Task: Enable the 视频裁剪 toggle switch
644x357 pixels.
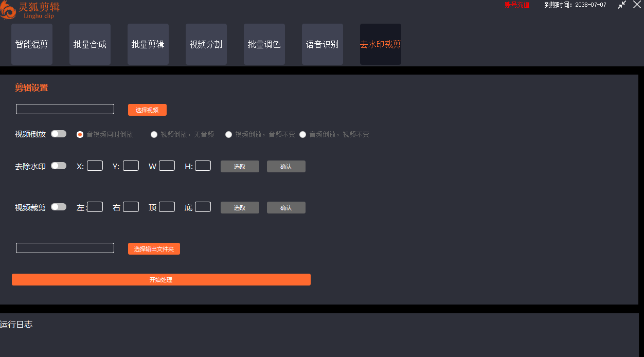Action: click(59, 207)
